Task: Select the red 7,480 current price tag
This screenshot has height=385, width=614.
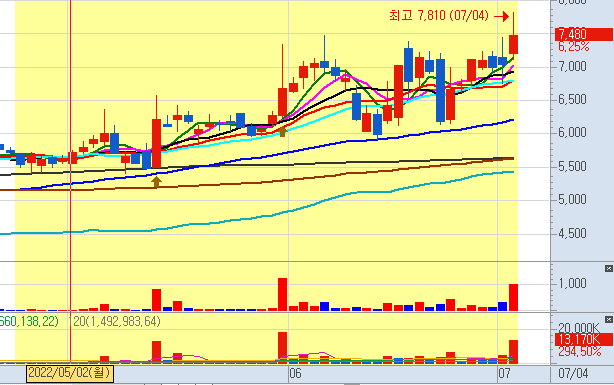Action: [583, 34]
